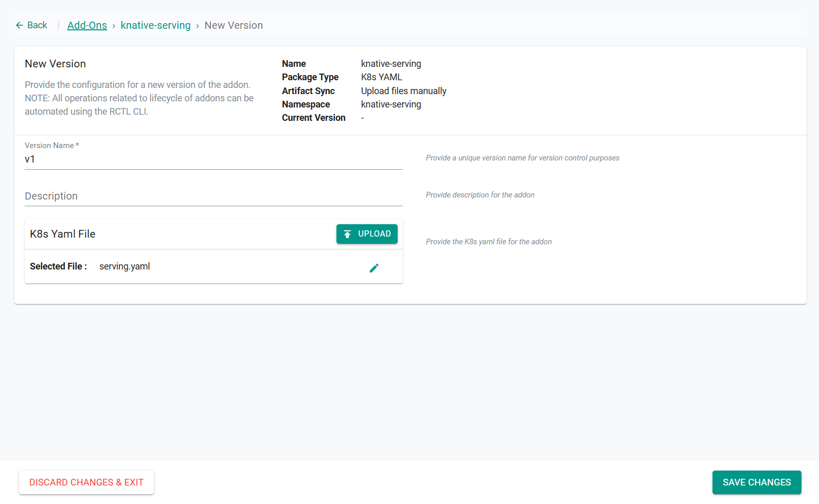
Task: Click the Upload files manually text
Action: click(x=404, y=91)
